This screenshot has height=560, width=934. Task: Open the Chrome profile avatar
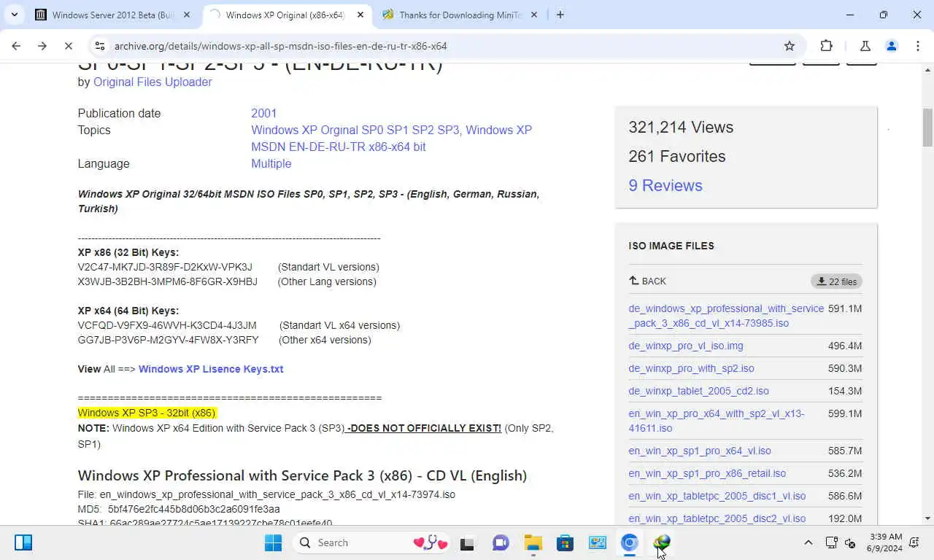point(891,46)
